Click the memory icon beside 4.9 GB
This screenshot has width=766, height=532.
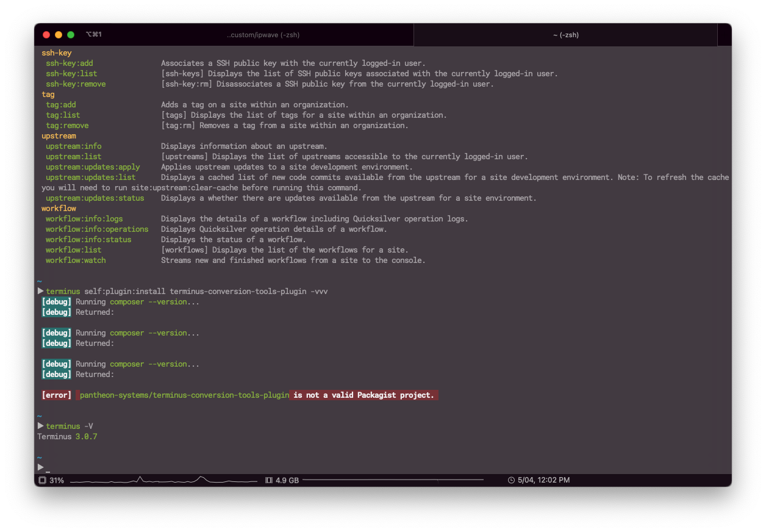click(x=269, y=480)
